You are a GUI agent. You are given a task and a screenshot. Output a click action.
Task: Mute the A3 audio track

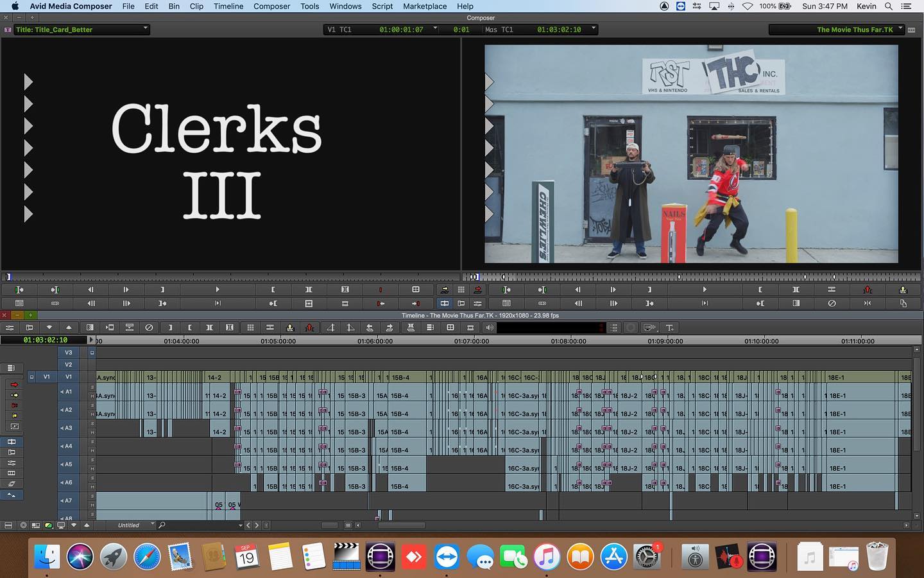tap(92, 432)
